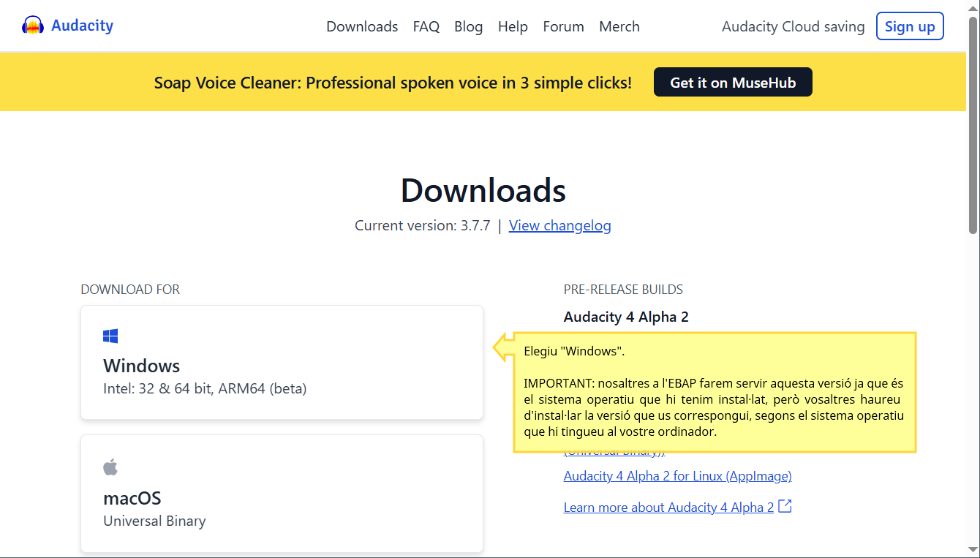980x558 pixels.
Task: Visit the Forum from the navigation
Action: [x=563, y=26]
